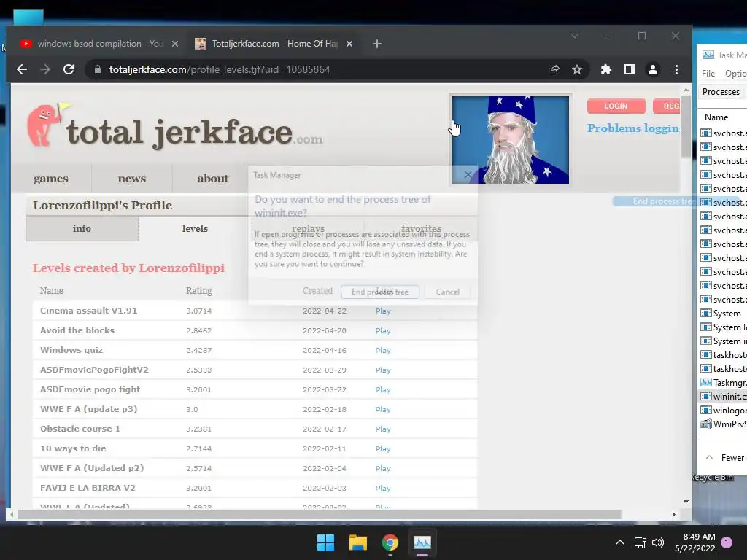This screenshot has height=560, width=747.
Task: Close the Totaljerkface.com tab
Action: 349,44
